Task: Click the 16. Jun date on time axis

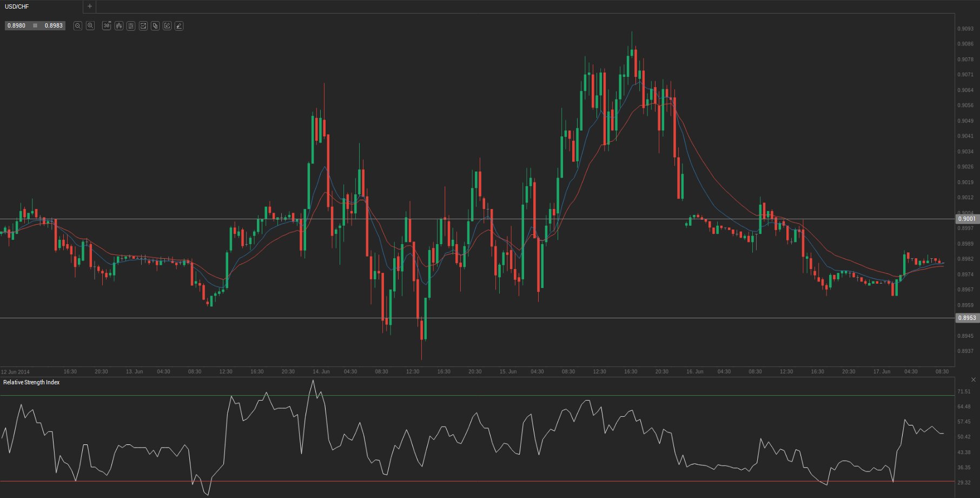Action: (x=695, y=372)
